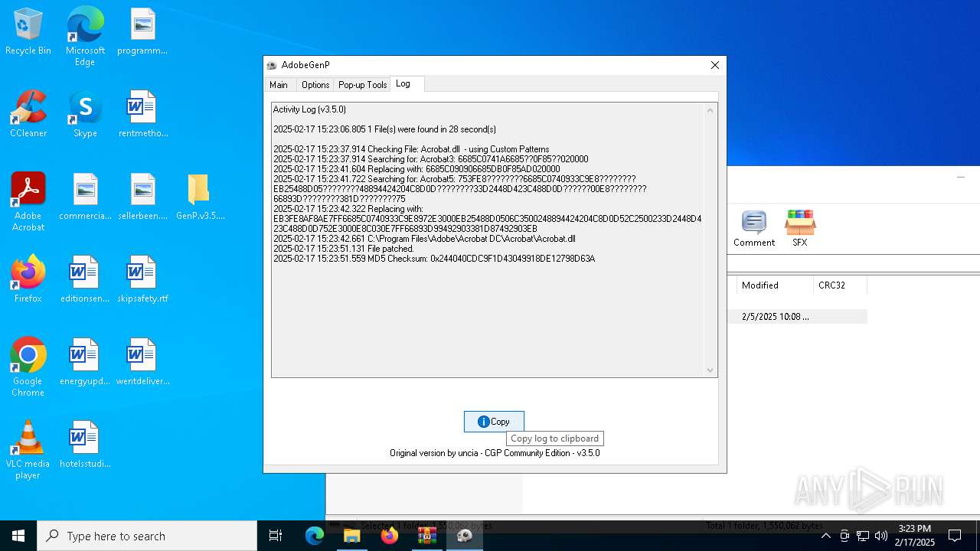The height and width of the screenshot is (551, 980).
Task: Switch to the Main tab in AdobeGenP
Action: click(x=279, y=85)
